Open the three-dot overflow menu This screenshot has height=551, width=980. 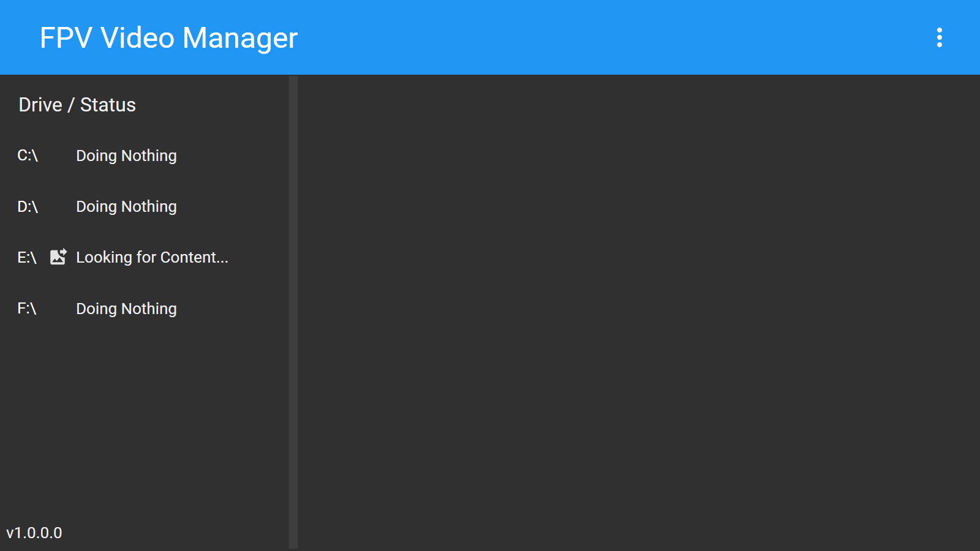[x=939, y=37]
